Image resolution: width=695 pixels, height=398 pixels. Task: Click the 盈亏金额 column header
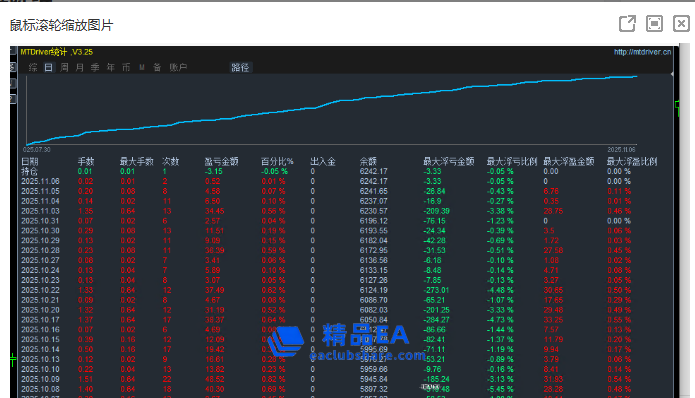click(x=221, y=161)
